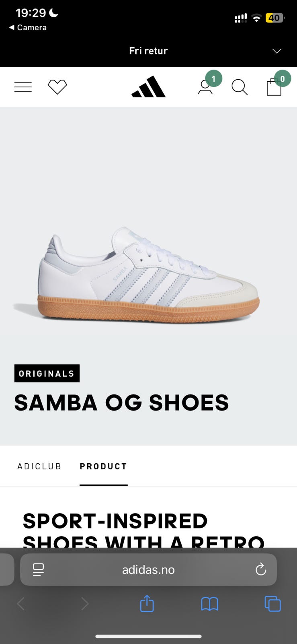Screen dimensions: 297x644
Task: Open page settings icon in address bar
Action: 38,570
